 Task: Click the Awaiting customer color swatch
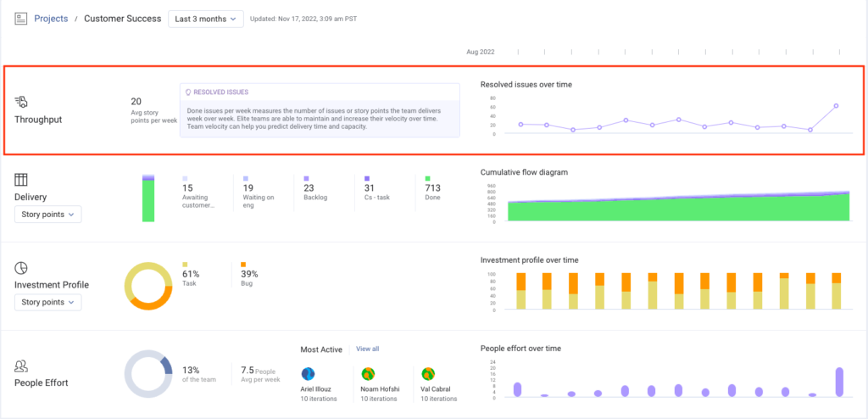pyautogui.click(x=185, y=178)
